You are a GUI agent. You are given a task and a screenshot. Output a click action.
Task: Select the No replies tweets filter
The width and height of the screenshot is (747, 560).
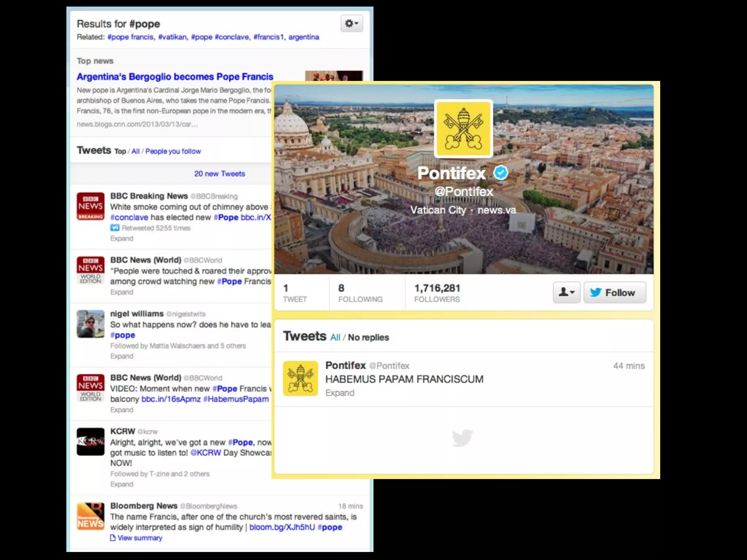[368, 338]
